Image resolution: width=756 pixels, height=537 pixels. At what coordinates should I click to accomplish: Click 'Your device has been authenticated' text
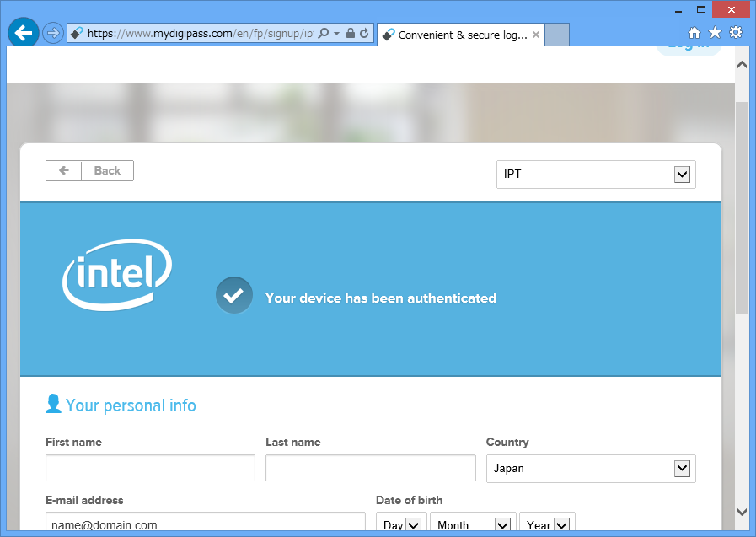pos(380,298)
